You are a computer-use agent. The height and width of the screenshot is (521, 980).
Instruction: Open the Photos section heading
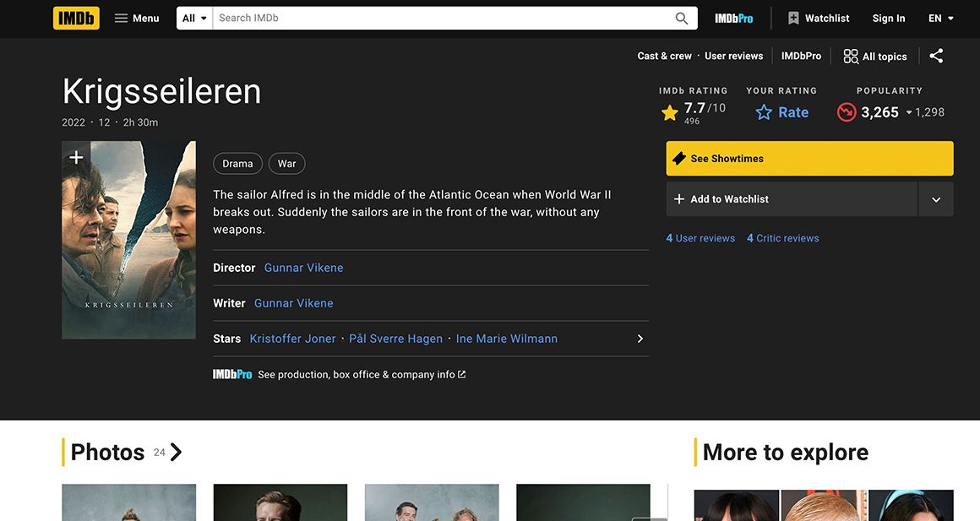click(107, 453)
